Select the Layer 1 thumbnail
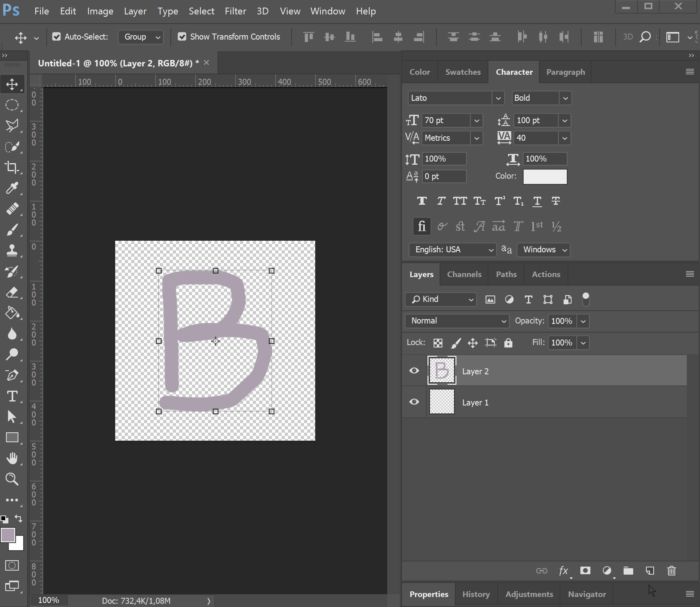This screenshot has height=607, width=700. (442, 402)
